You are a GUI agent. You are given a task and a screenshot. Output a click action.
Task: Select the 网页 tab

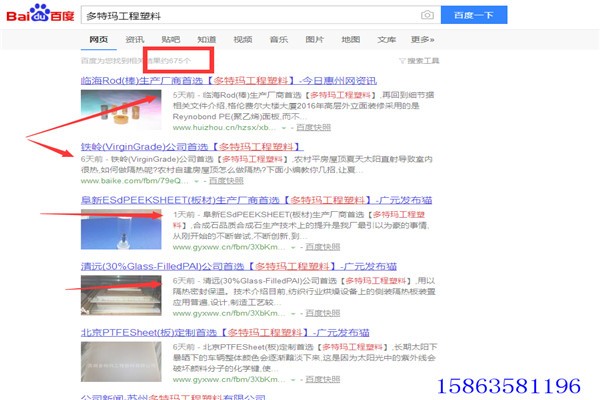99,39
